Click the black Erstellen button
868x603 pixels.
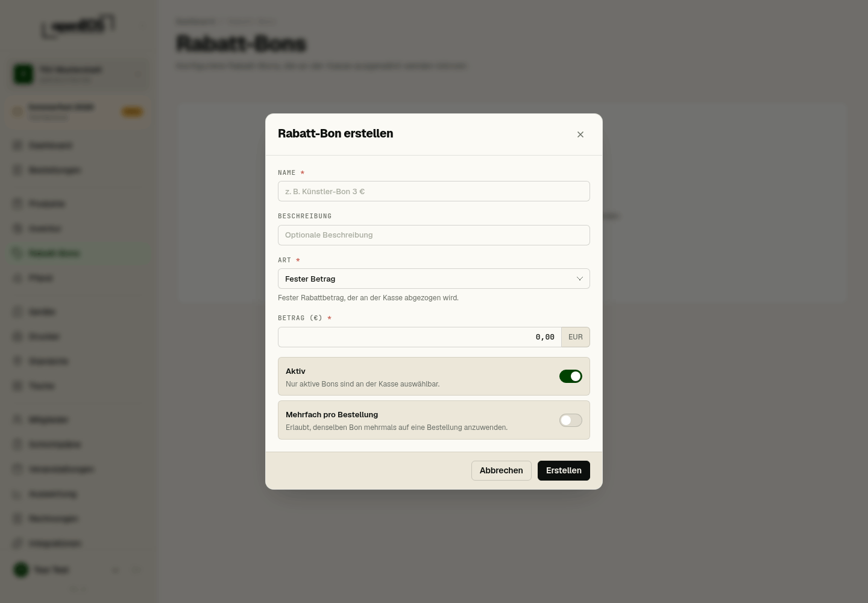(564, 470)
